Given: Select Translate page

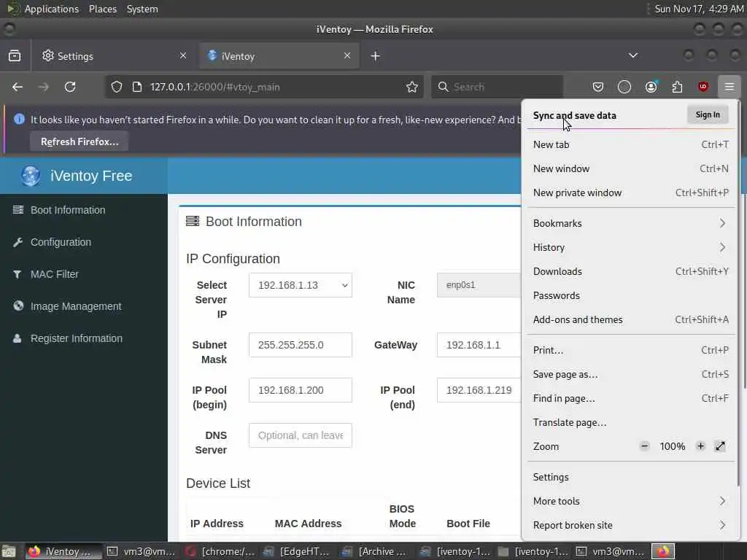Looking at the screenshot, I should 631,422.
